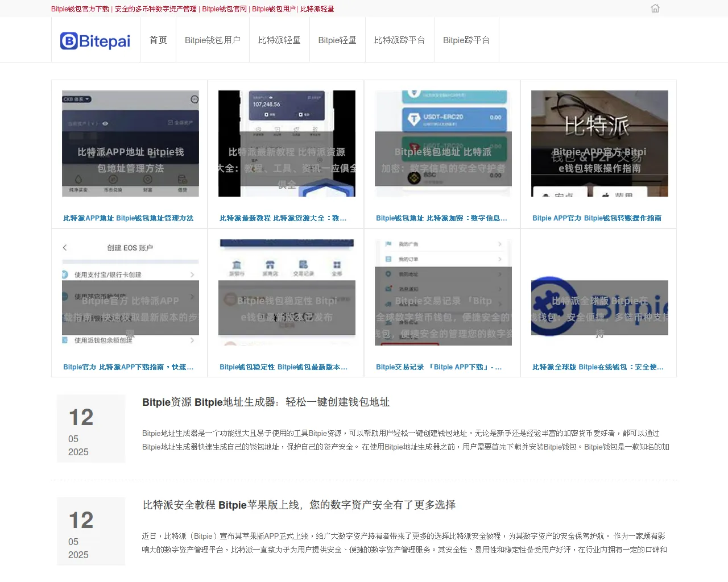This screenshot has height=582, width=728.
Task: Click link Bitpie交易记录「Bitpie APP下载」
Action: (439, 367)
